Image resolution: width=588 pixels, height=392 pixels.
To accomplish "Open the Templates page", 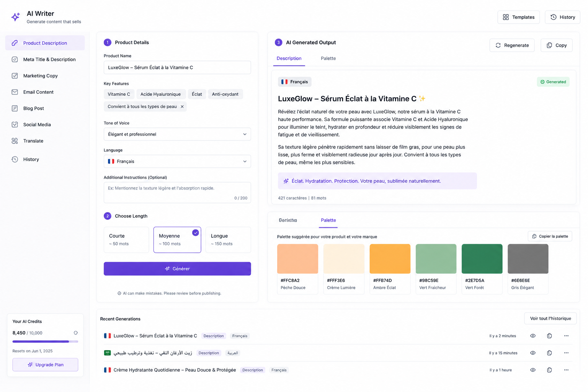I will point(518,17).
